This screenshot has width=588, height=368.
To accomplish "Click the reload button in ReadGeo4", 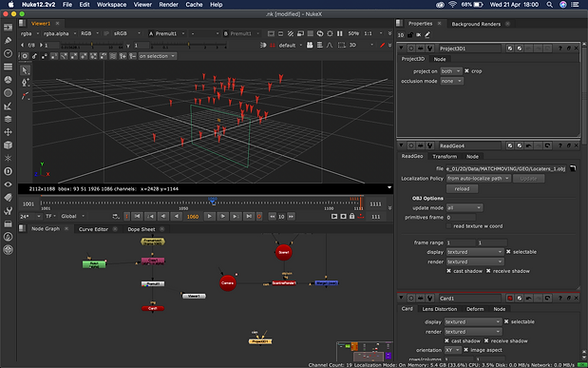I will coord(462,189).
